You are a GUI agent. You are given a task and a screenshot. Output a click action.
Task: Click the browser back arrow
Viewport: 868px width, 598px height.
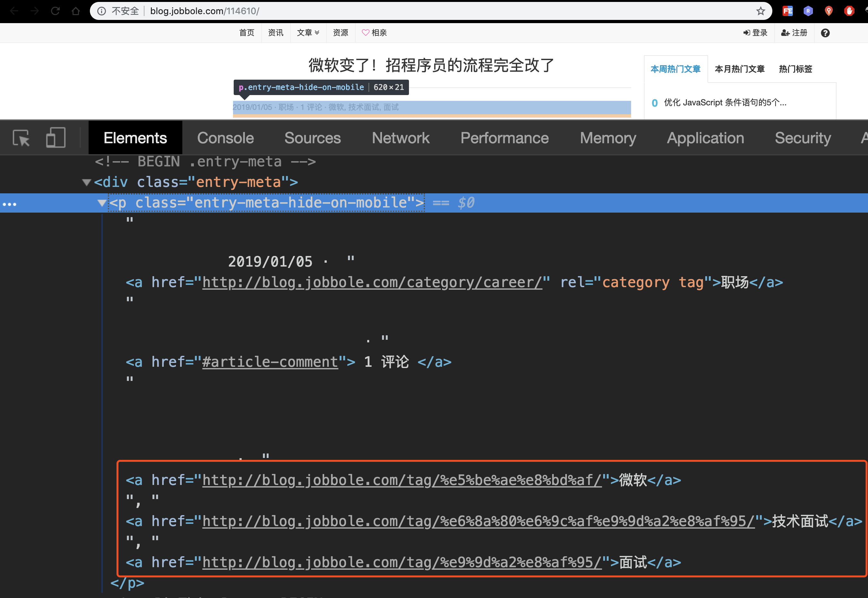coord(14,11)
